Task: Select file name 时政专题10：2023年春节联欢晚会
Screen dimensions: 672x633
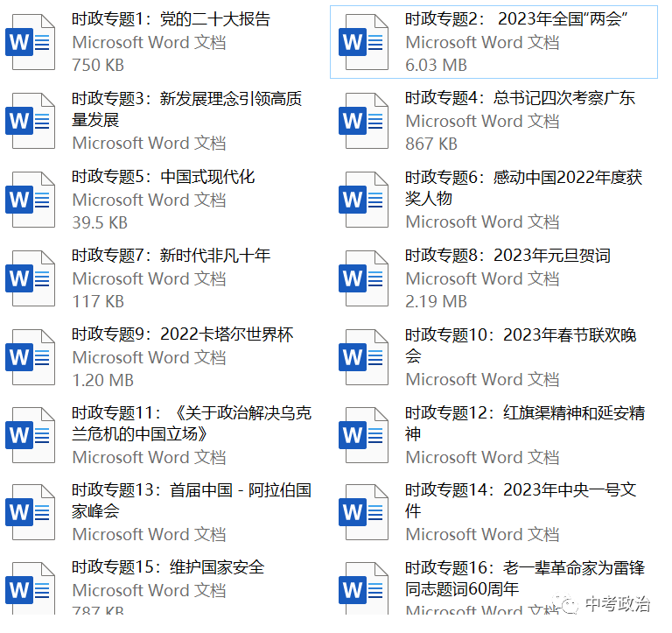Action: (x=521, y=345)
